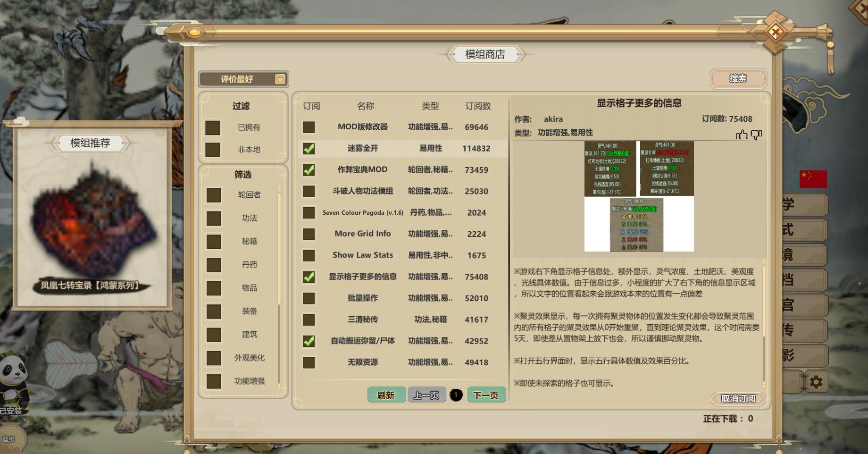The image size is (868, 454).
Task: Click the 类型 column header
Action: [x=430, y=106]
